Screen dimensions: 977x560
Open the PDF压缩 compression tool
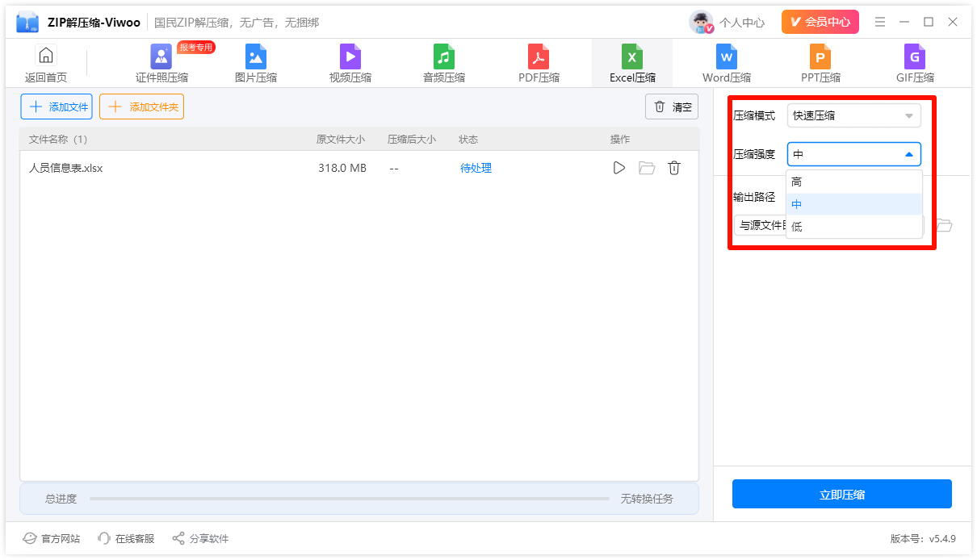(539, 64)
